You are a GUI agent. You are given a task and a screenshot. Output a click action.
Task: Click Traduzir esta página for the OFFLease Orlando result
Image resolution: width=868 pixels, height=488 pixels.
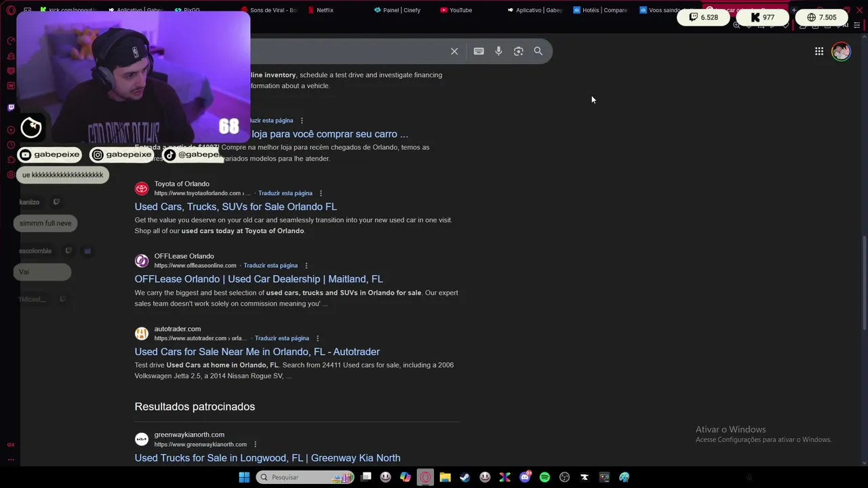(271, 266)
